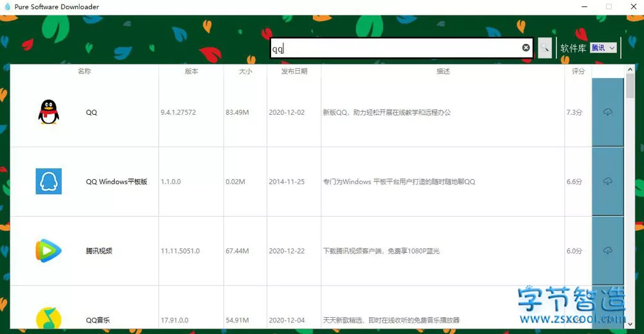Sort by the 名称 column header

pyautogui.click(x=84, y=71)
